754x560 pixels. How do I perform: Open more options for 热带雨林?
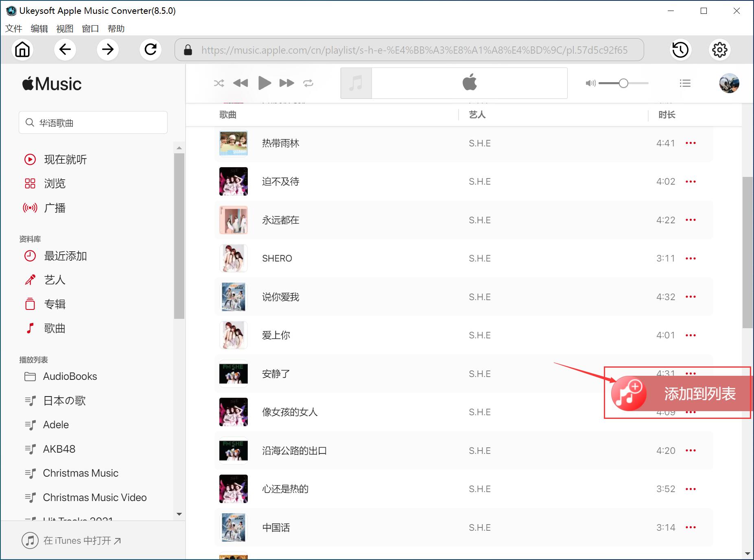[691, 143]
